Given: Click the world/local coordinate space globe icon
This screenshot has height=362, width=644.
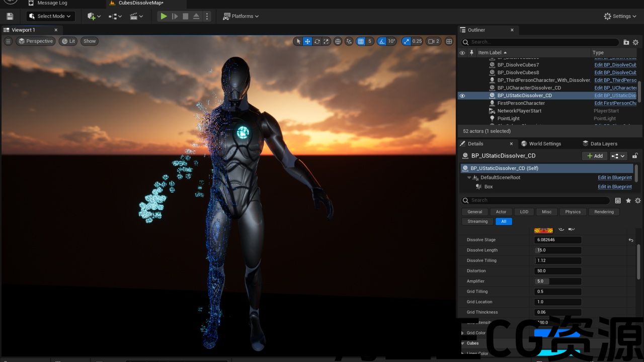Looking at the screenshot, I should point(338,41).
